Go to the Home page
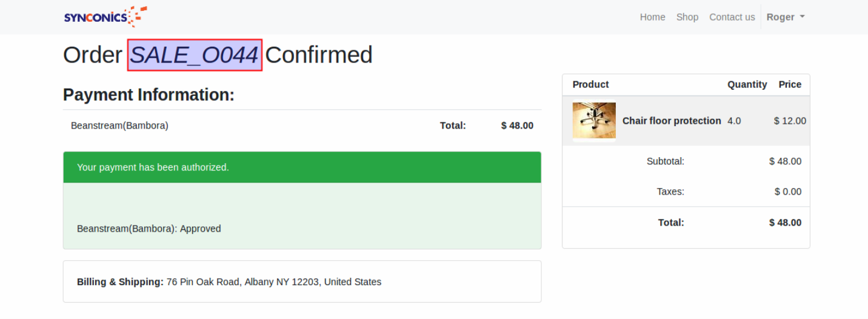The height and width of the screenshot is (319, 868). click(x=652, y=17)
